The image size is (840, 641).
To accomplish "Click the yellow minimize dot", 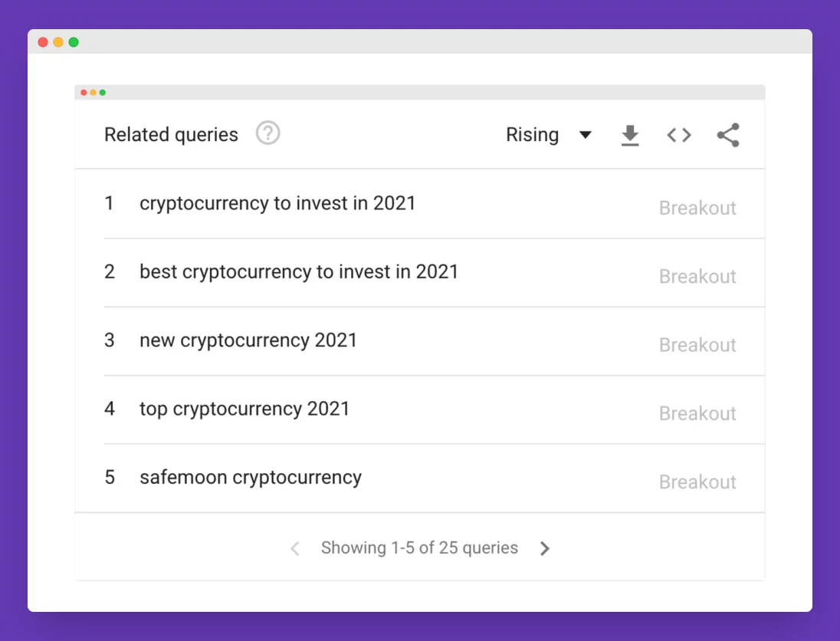I will (57, 42).
